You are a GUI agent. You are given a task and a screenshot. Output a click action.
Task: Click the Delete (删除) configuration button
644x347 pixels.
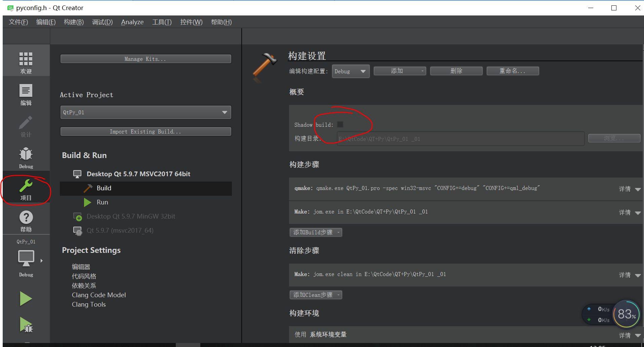click(456, 71)
